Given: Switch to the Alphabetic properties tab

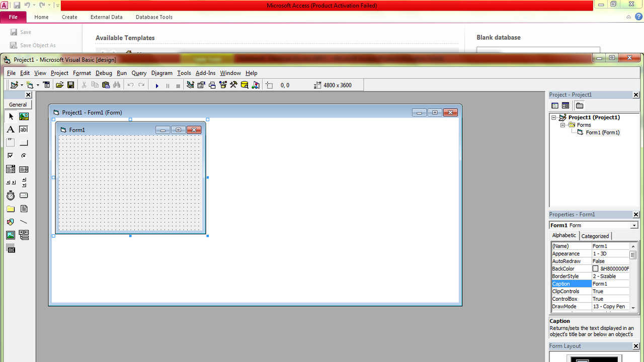Looking at the screenshot, I should coord(564,235).
